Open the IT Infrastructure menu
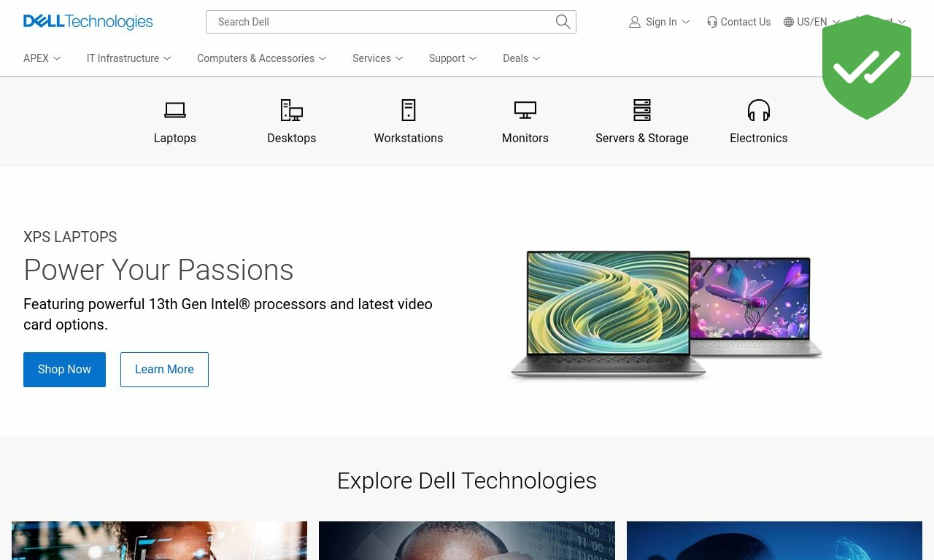 (129, 58)
